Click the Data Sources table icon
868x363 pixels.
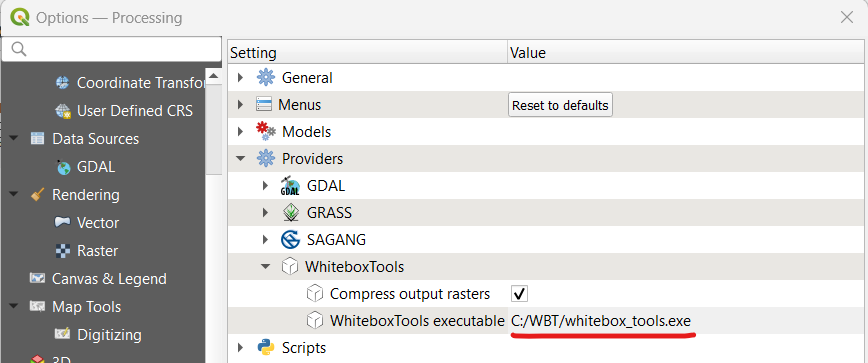tap(37, 139)
